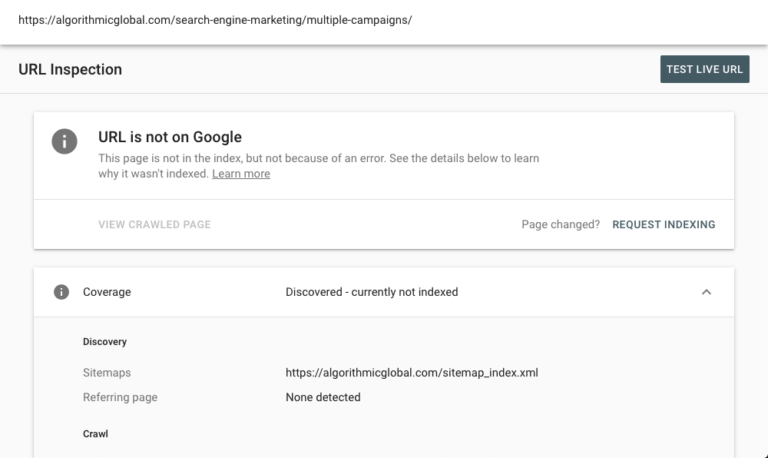Screen dimensions: 768x458
Task: Click the Discovery section heading
Action: [104, 342]
